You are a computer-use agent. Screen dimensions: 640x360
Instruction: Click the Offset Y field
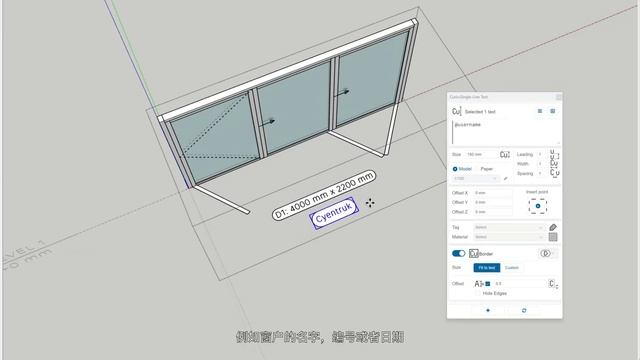click(x=493, y=202)
